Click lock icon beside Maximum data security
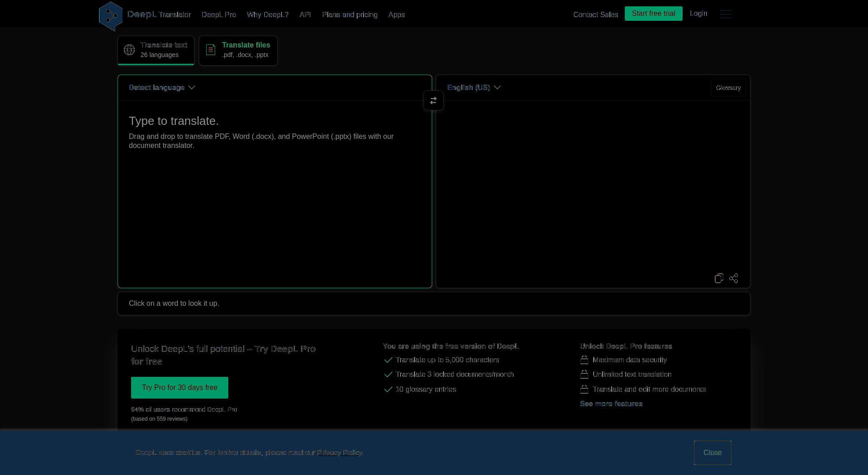868x475 pixels. [584, 360]
